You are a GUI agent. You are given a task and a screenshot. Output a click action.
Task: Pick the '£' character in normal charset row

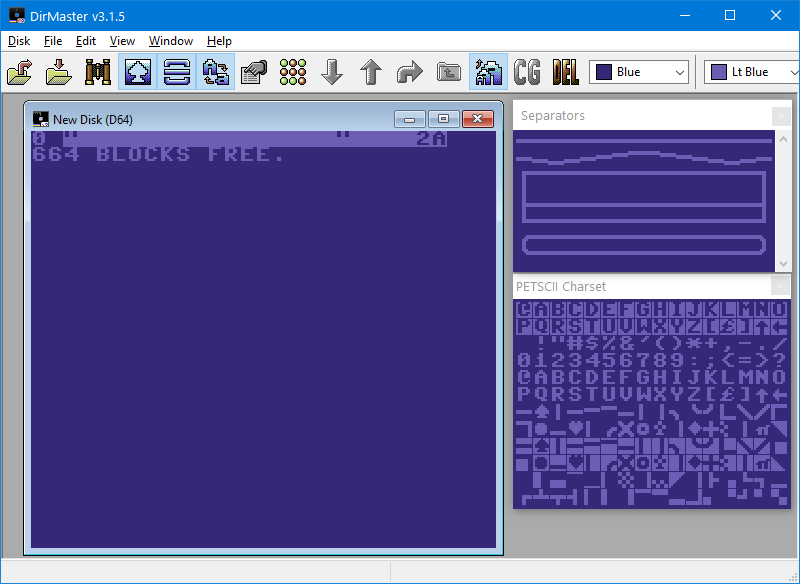[x=728, y=394]
